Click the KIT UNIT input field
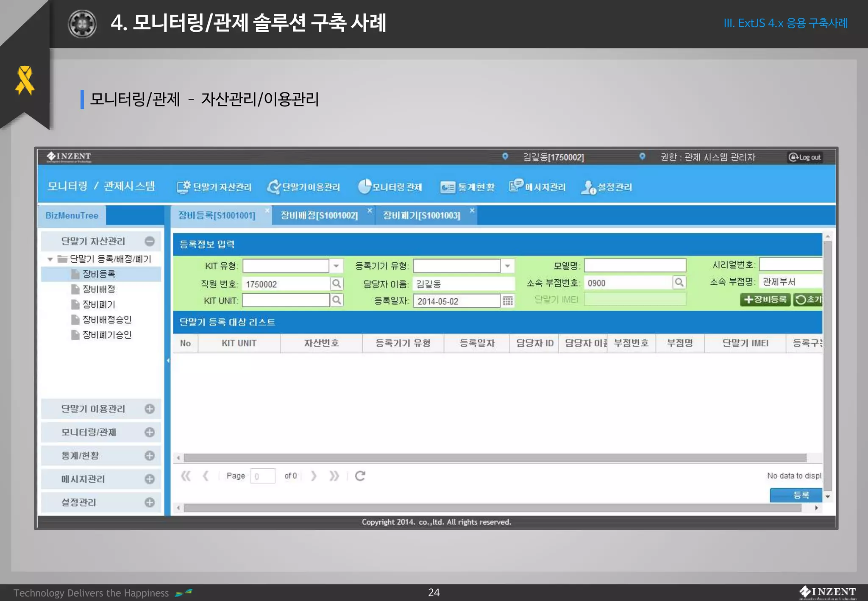The image size is (868, 601). (x=286, y=300)
